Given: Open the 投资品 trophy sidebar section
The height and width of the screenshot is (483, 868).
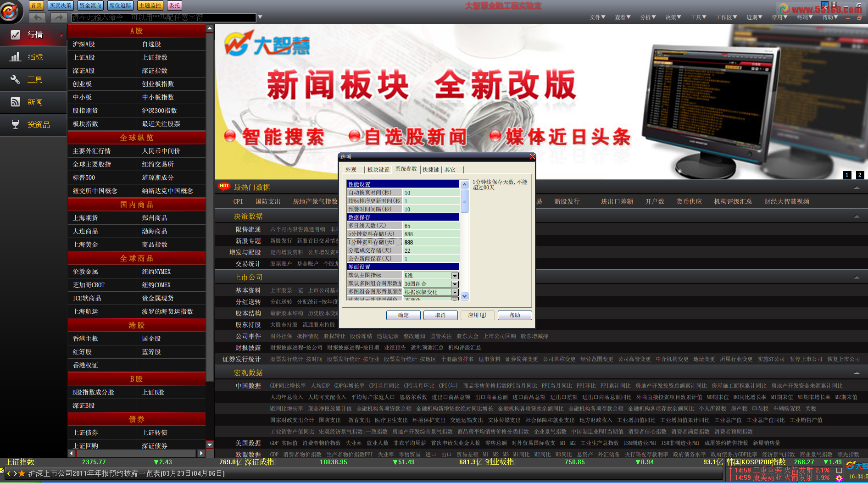Looking at the screenshot, I should pyautogui.click(x=33, y=125).
